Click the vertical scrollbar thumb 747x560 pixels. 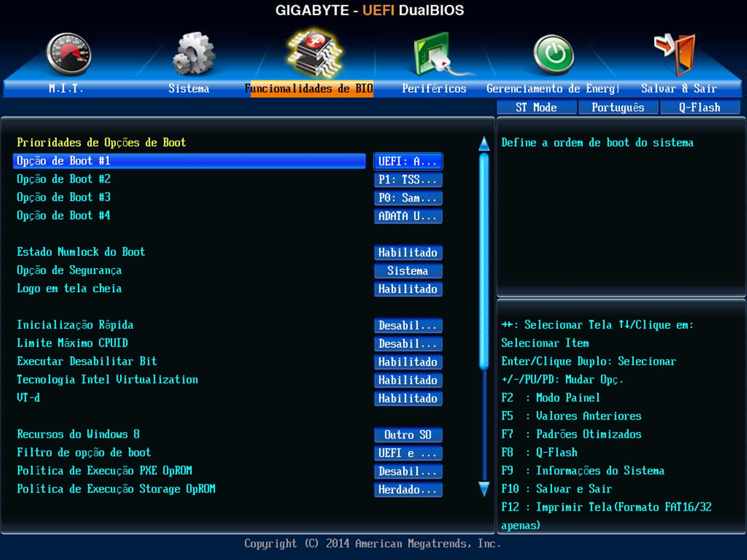[484, 261]
